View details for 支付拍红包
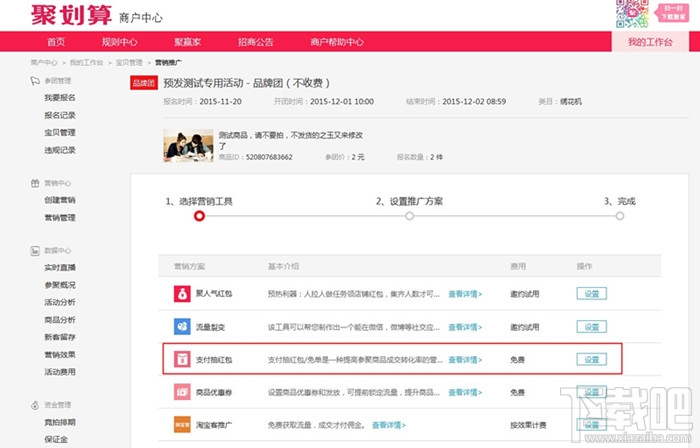This screenshot has width=700, height=448. pyautogui.click(x=465, y=360)
